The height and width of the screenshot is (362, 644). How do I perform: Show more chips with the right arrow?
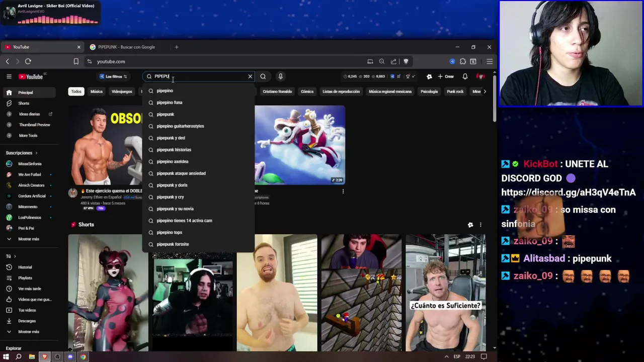pyautogui.click(x=485, y=92)
